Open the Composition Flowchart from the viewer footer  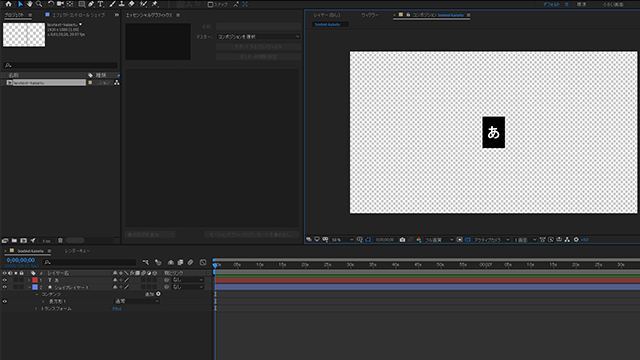[567, 240]
